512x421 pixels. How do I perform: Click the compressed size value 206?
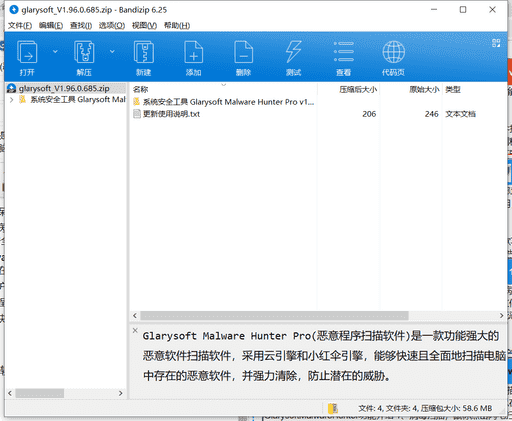coord(369,114)
